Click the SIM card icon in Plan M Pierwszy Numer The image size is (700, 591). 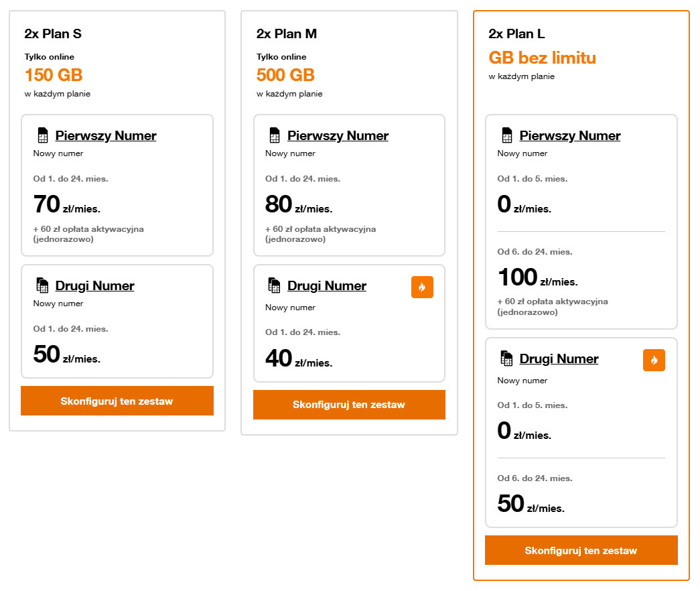[275, 135]
